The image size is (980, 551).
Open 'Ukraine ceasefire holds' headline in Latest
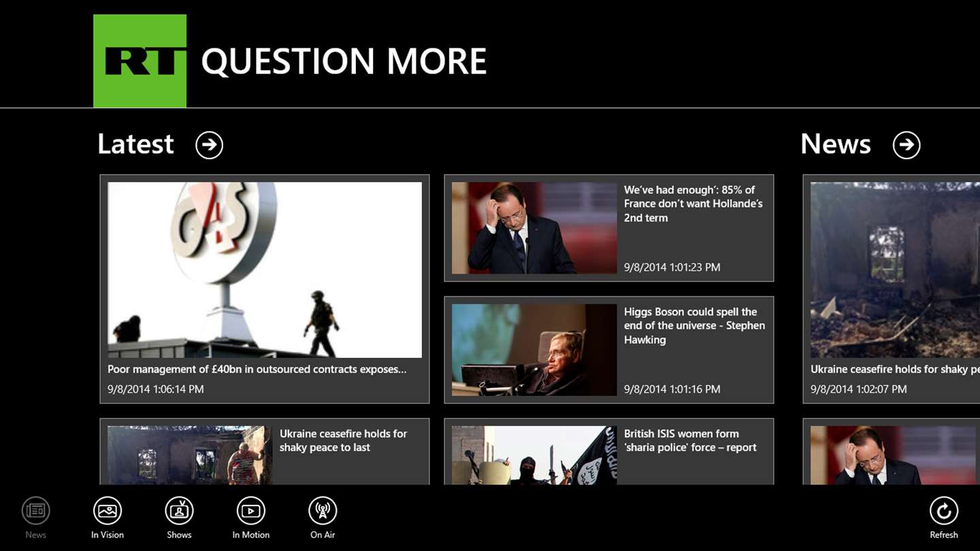(343, 440)
